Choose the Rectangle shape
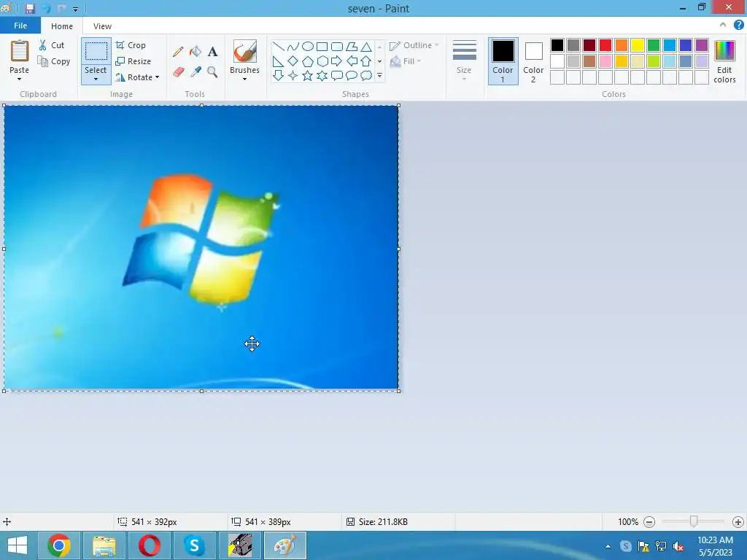747x560 pixels. click(322, 47)
